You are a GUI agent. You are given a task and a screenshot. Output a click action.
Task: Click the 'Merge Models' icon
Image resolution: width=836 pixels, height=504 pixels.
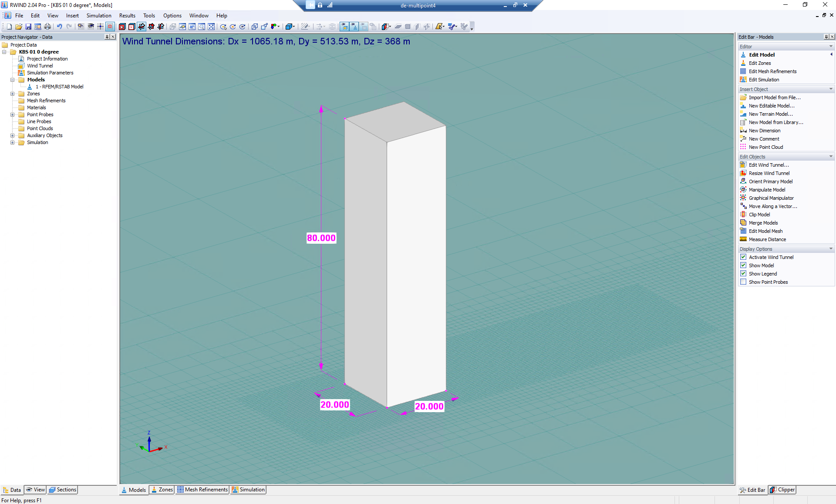click(x=743, y=223)
